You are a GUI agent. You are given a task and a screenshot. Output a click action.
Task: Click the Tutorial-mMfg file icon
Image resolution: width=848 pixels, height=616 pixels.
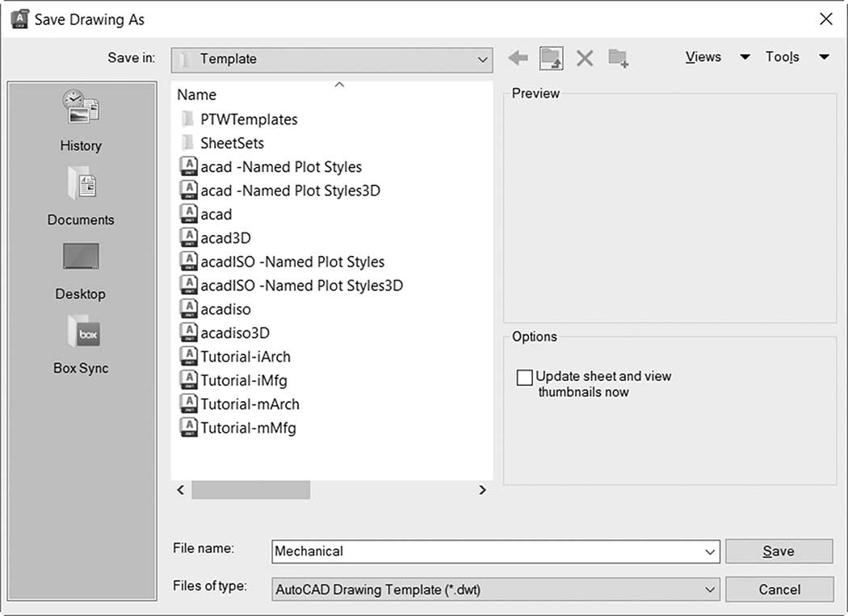(188, 428)
